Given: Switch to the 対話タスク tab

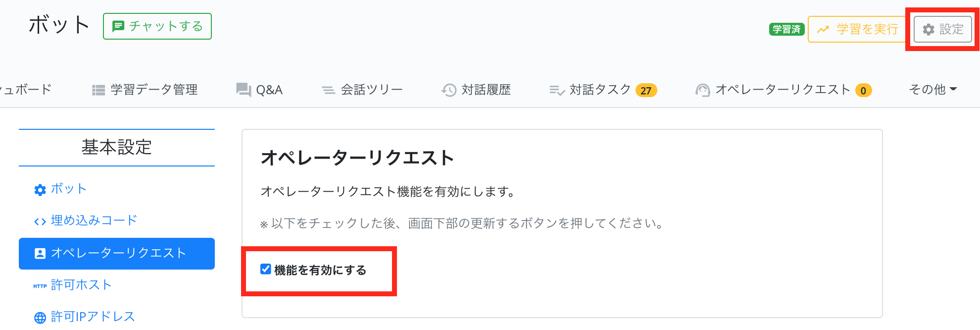Looking at the screenshot, I should pyautogui.click(x=600, y=90).
